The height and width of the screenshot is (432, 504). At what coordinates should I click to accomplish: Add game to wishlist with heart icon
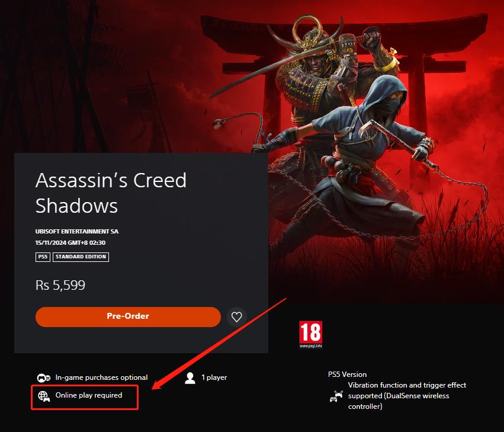click(236, 317)
